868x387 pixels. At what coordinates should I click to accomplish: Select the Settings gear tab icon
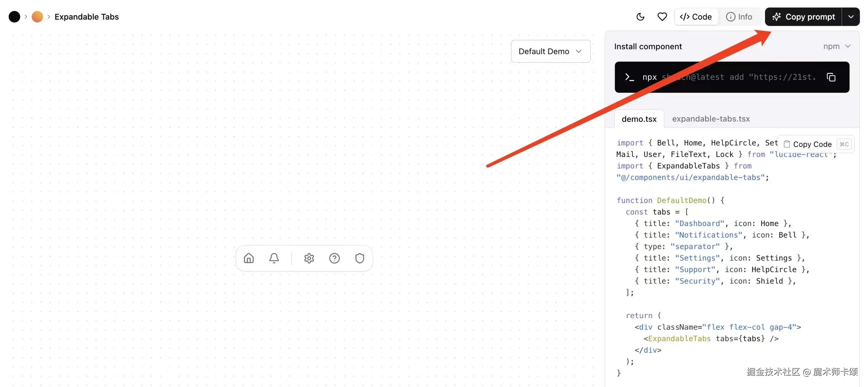[x=309, y=258]
